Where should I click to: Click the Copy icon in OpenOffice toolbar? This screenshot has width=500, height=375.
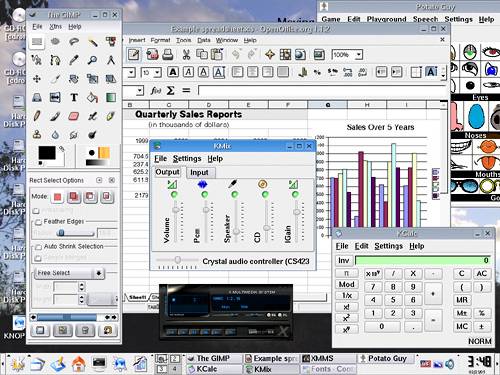click(202, 54)
